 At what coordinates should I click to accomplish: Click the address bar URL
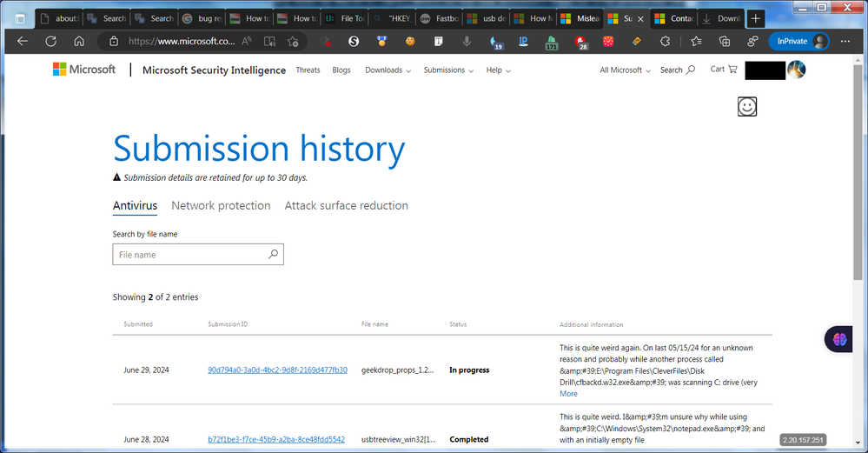tap(182, 41)
